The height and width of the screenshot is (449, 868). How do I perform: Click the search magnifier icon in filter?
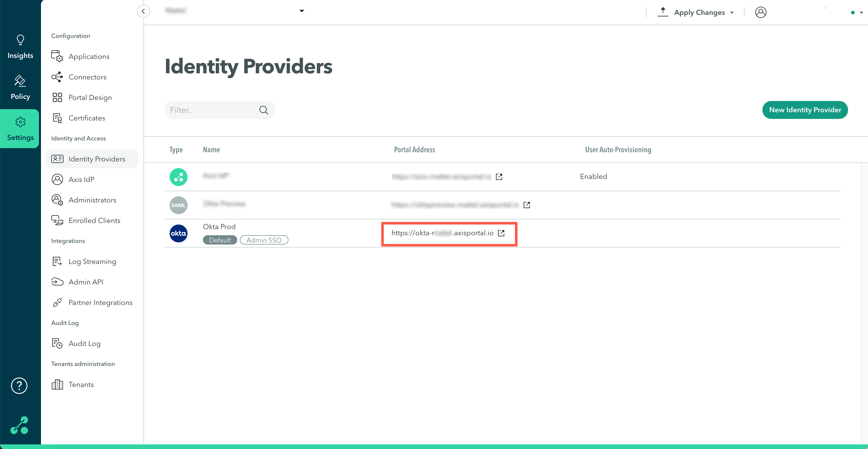[x=263, y=110]
